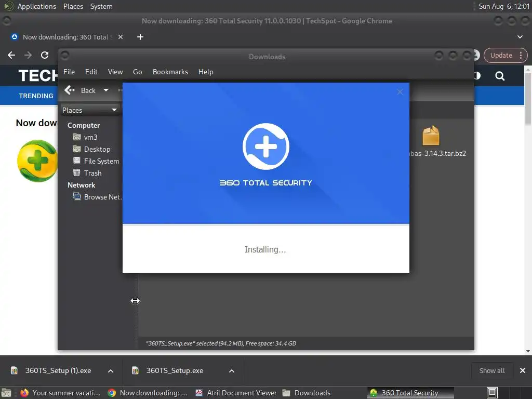Screen dimensions: 532x399
Task: Switch to Atril Document Viewer in taskbar
Action: pos(236,393)
